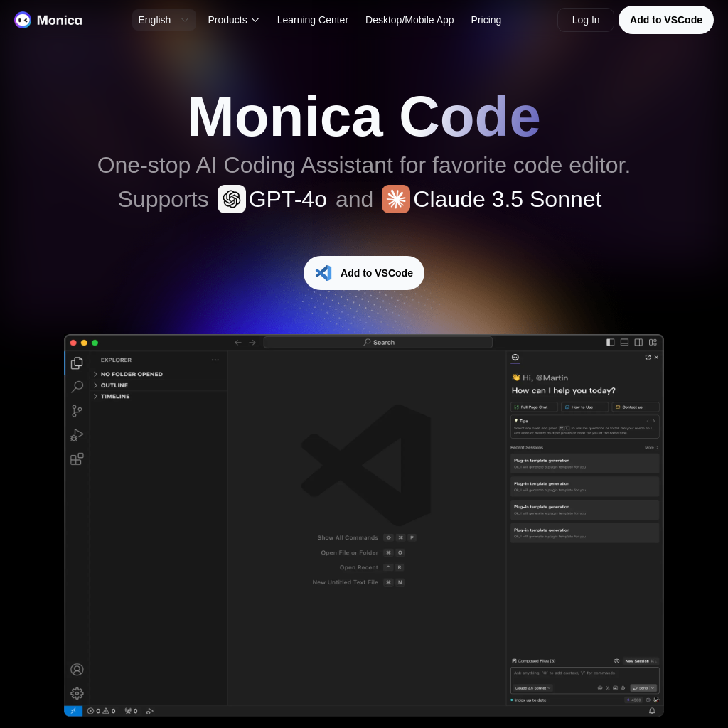This screenshot has width=728, height=728.
Task: Open the Explorer files icon in activity bar
Action: coord(77,363)
